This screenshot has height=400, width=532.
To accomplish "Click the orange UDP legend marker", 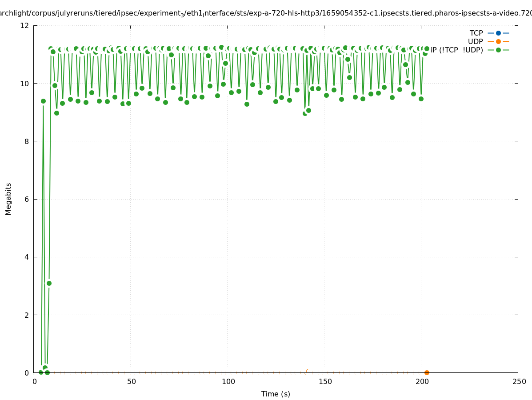I will pyautogui.click(x=498, y=41).
